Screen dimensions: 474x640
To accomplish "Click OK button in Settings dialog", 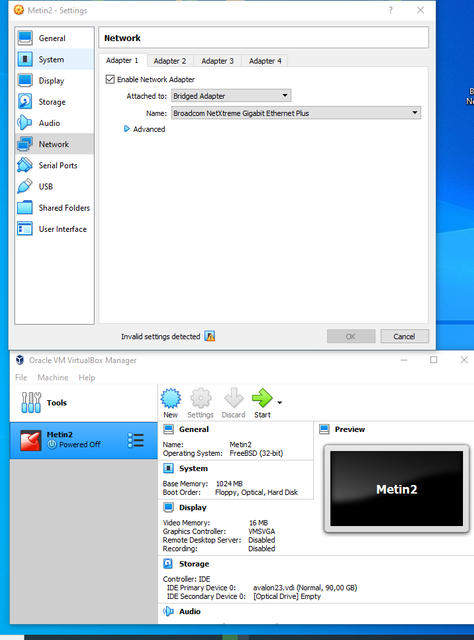I will pos(351,336).
